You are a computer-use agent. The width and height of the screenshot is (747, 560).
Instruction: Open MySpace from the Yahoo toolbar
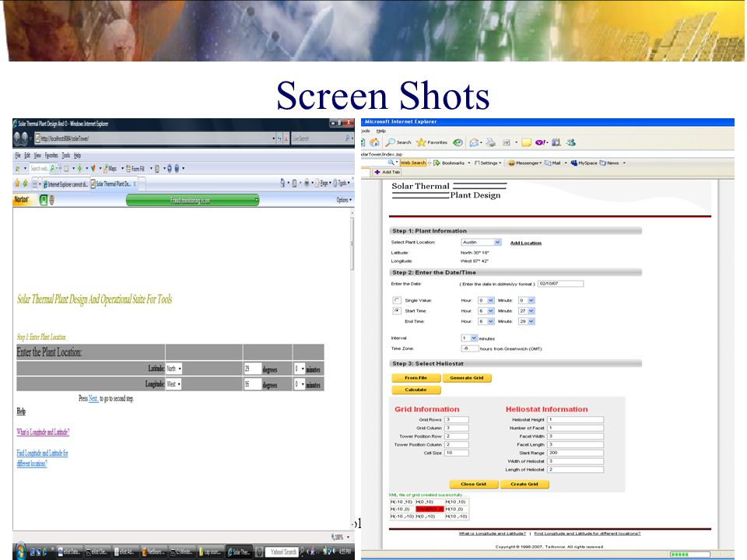point(584,163)
